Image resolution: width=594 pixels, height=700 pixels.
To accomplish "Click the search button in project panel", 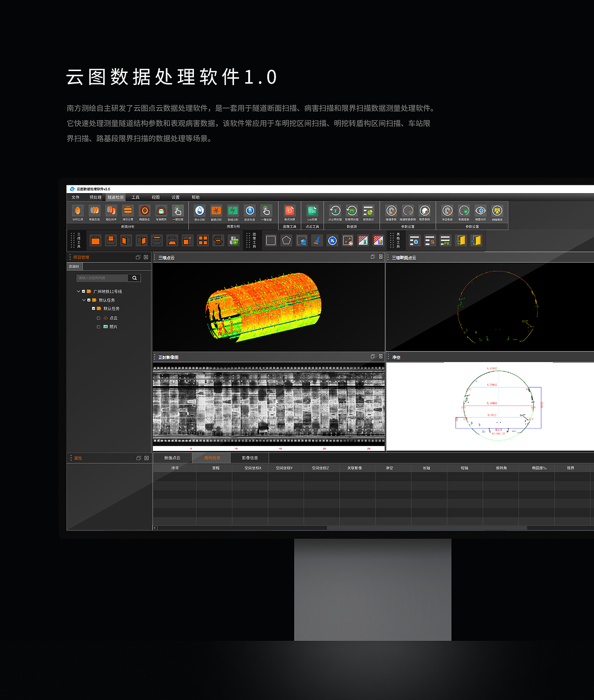I will [x=134, y=278].
